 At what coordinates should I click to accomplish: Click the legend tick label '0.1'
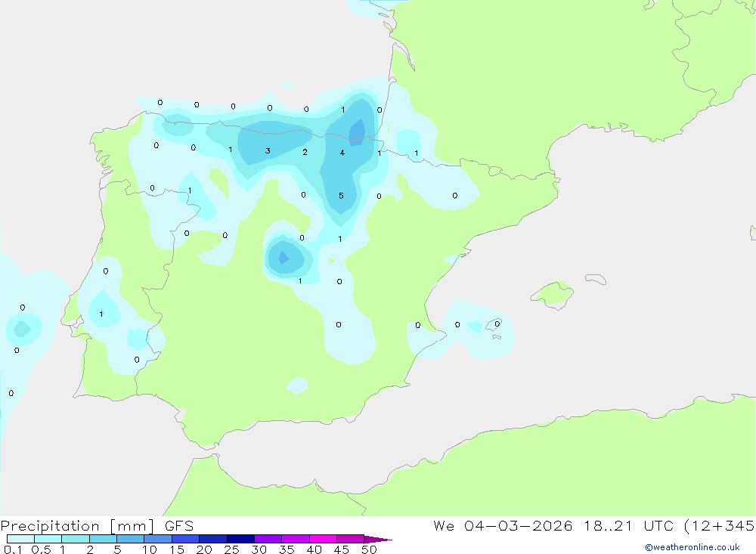click(13, 549)
